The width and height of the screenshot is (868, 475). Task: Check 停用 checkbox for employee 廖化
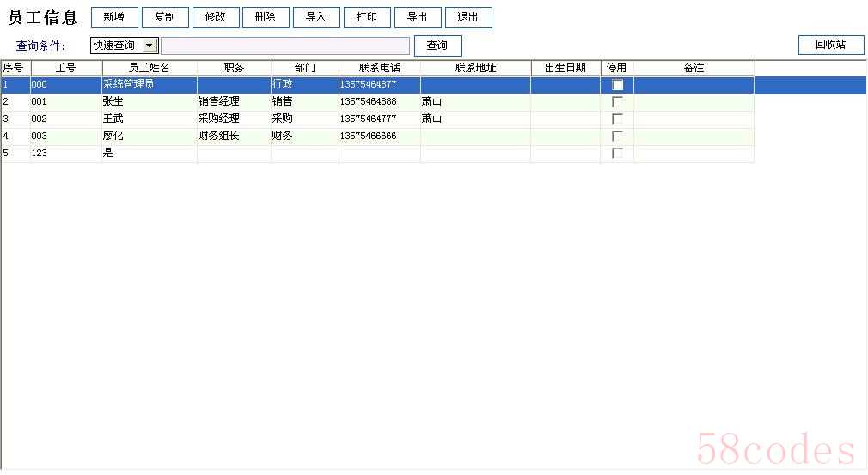617,136
